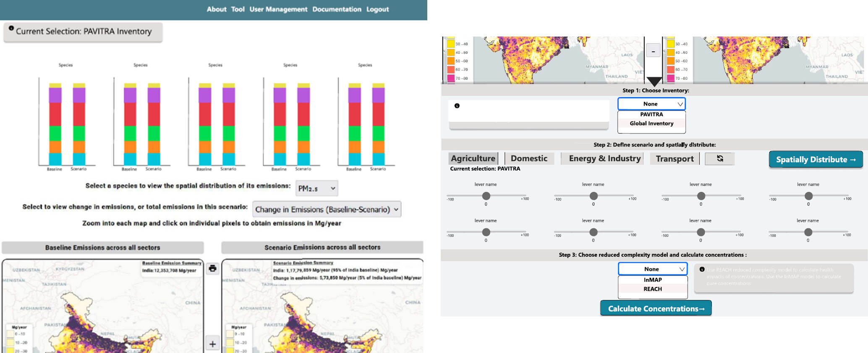
Task: Switch to the Energy & Industry tab
Action: point(604,158)
